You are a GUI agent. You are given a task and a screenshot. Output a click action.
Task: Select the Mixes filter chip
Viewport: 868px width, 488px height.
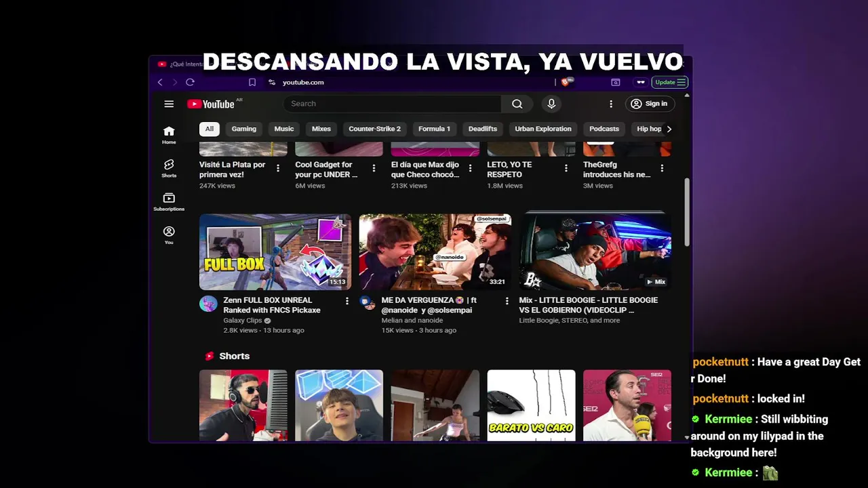321,129
